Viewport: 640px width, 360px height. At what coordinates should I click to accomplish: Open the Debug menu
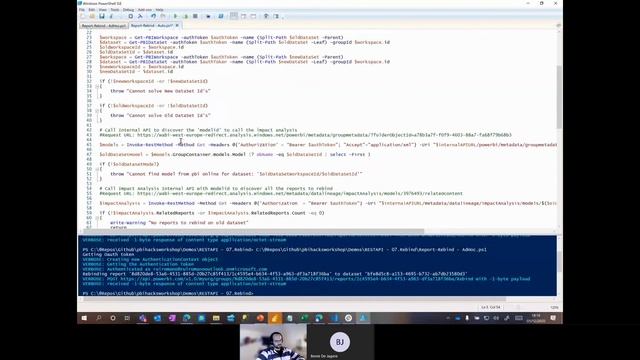(128, 10)
